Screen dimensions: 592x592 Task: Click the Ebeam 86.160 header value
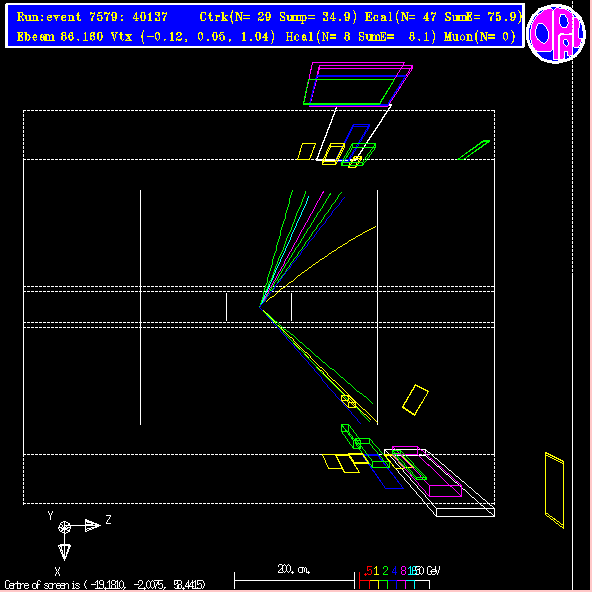click(60, 37)
